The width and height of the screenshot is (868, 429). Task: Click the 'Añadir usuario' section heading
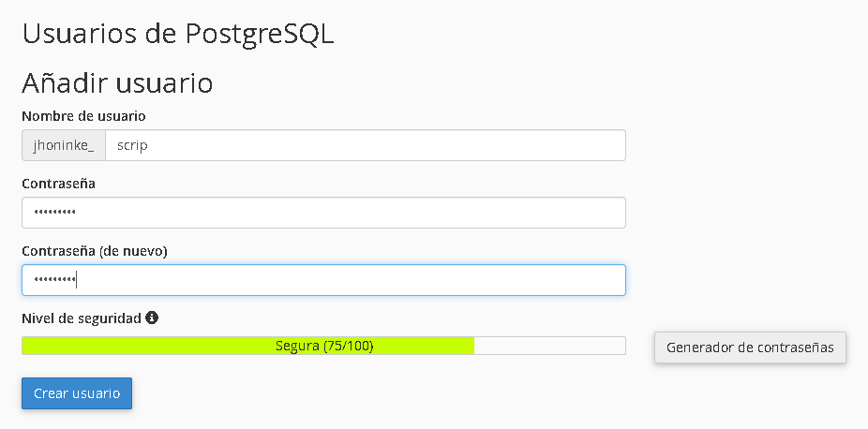[117, 83]
